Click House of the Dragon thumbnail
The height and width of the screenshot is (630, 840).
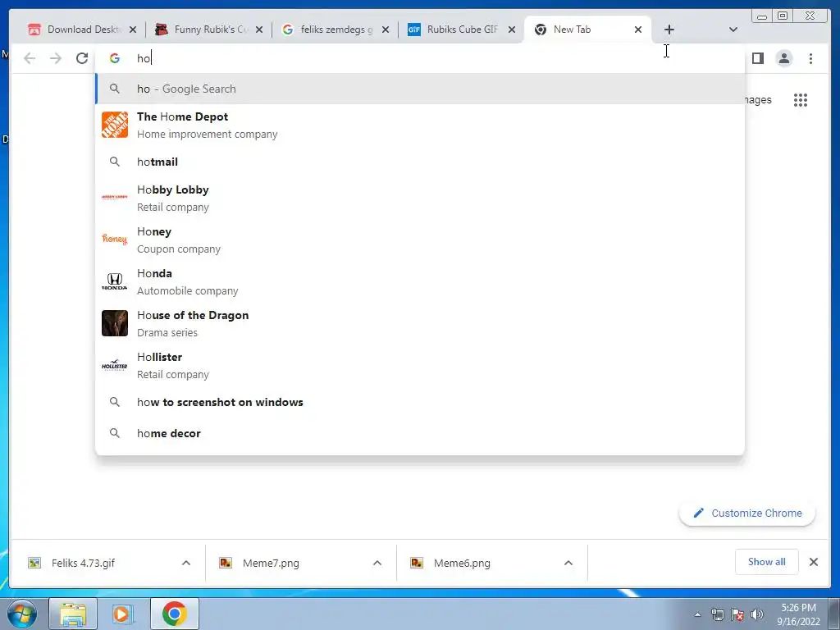tap(115, 323)
